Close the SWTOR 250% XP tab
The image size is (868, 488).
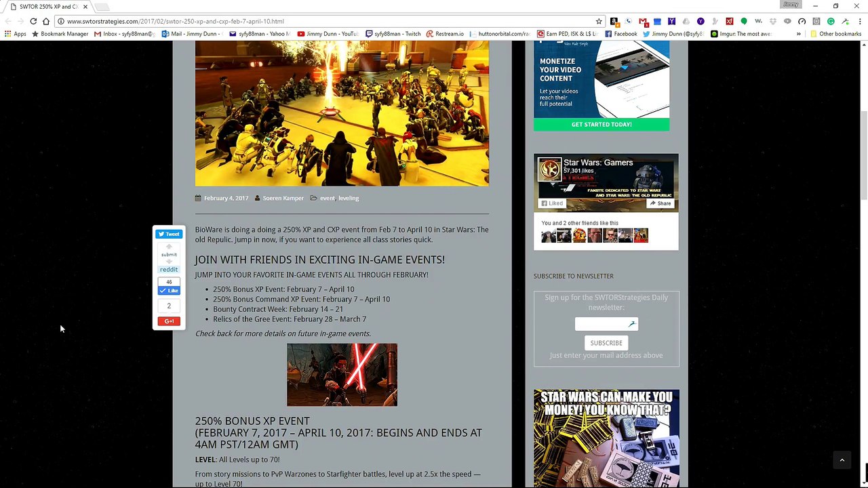tap(85, 7)
